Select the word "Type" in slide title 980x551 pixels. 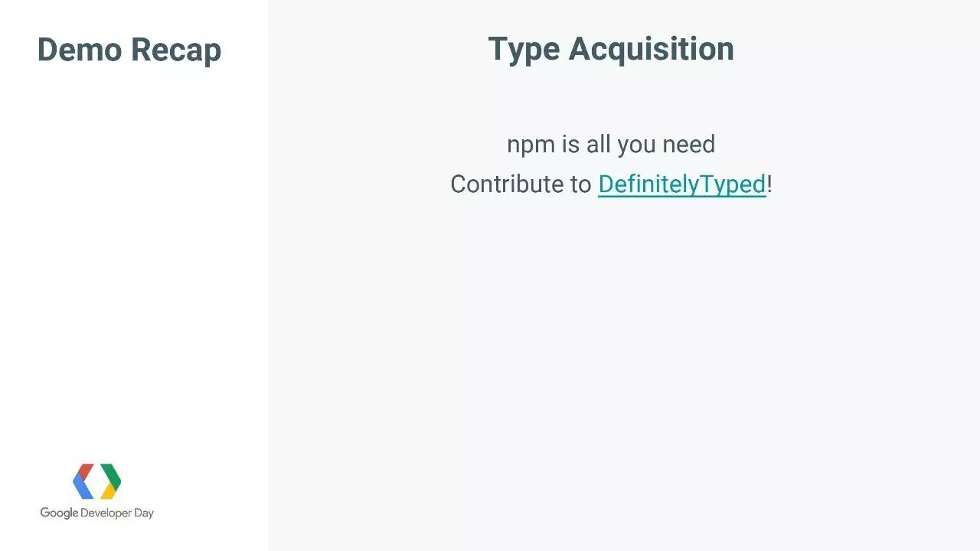point(524,50)
